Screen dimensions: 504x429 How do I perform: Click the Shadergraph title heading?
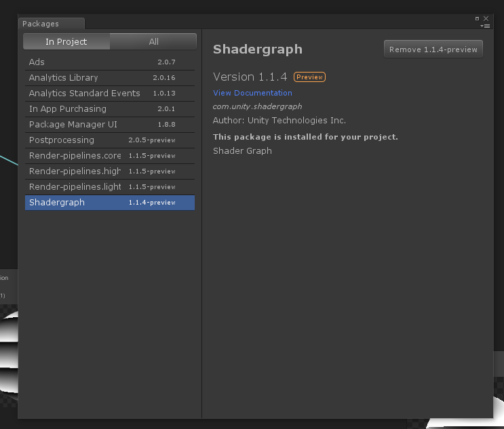coord(258,49)
